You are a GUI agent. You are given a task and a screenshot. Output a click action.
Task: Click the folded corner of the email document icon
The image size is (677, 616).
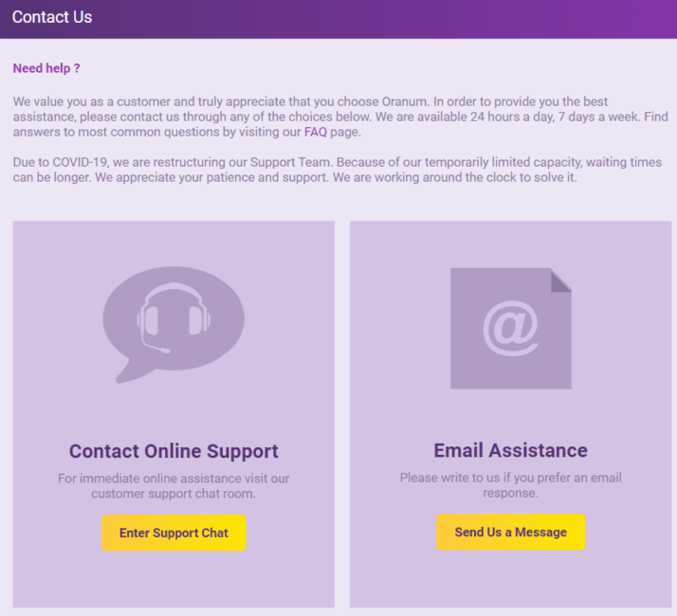coord(560,280)
